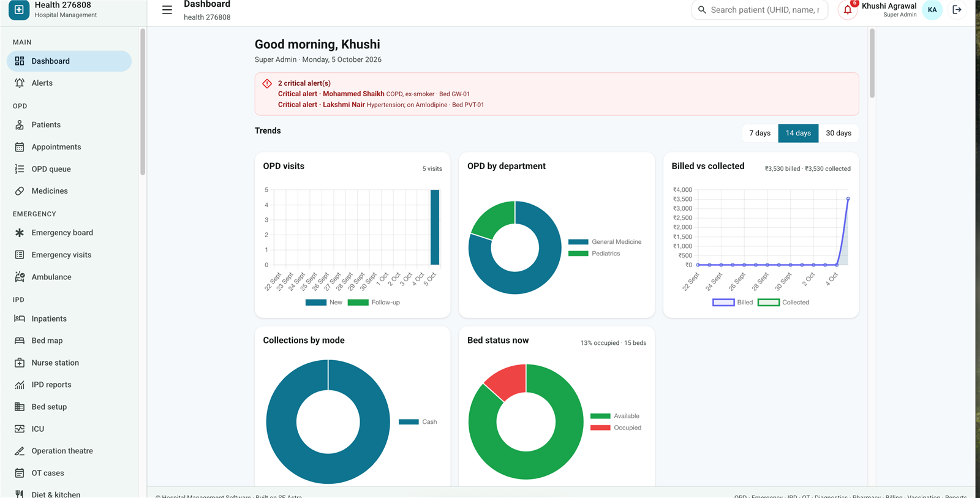
Task: Click the logout icon
Action: (957, 10)
